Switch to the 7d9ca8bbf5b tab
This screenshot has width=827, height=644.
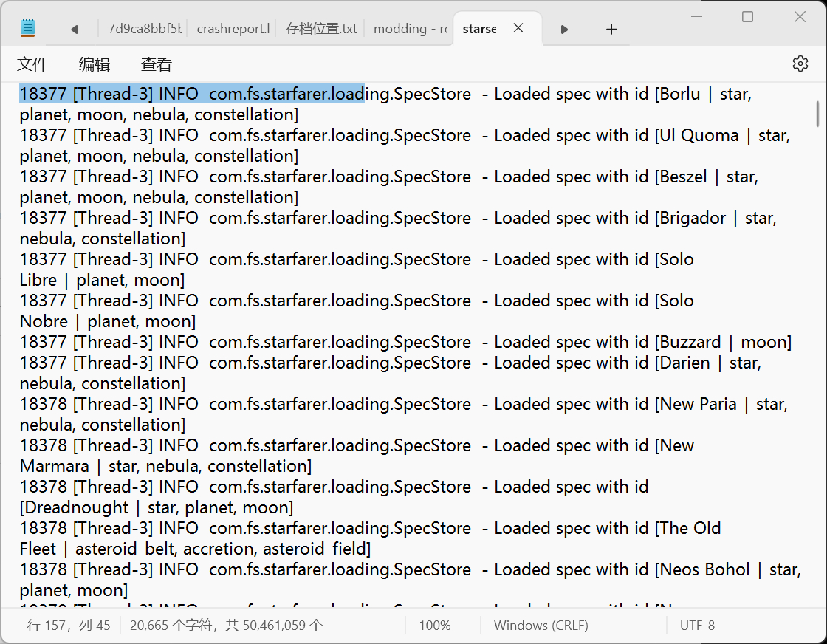(144, 29)
